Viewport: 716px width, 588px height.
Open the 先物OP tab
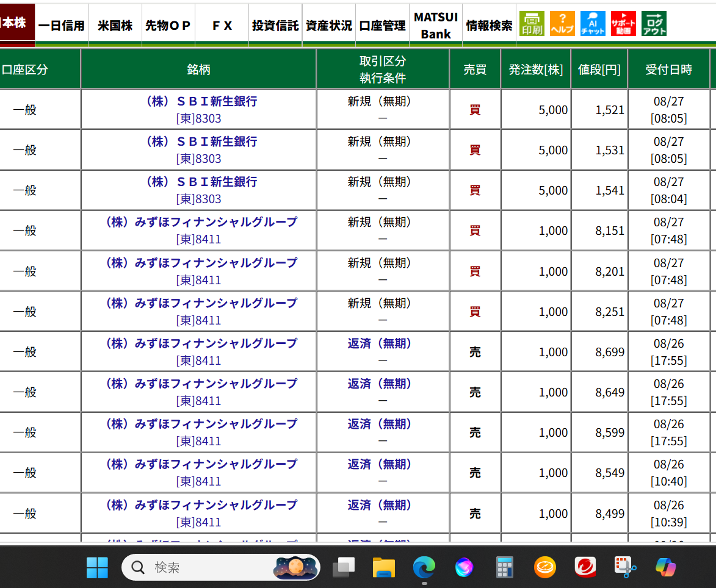pos(168,26)
